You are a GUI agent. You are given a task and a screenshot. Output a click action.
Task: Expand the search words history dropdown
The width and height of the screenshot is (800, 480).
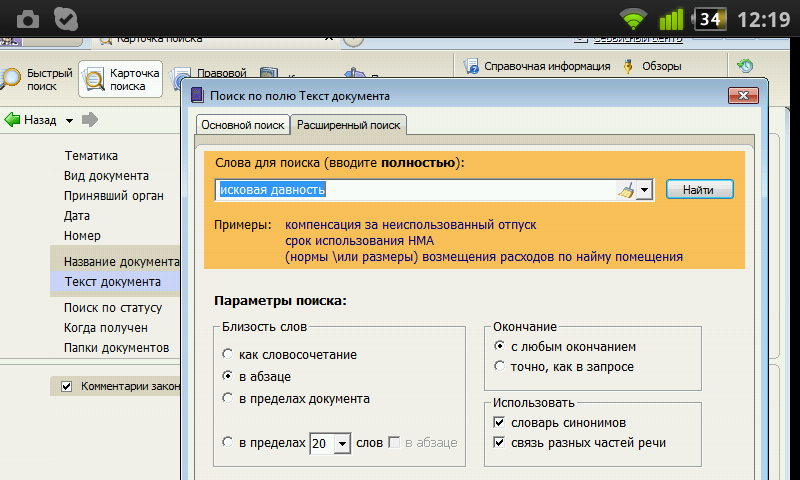click(x=645, y=189)
